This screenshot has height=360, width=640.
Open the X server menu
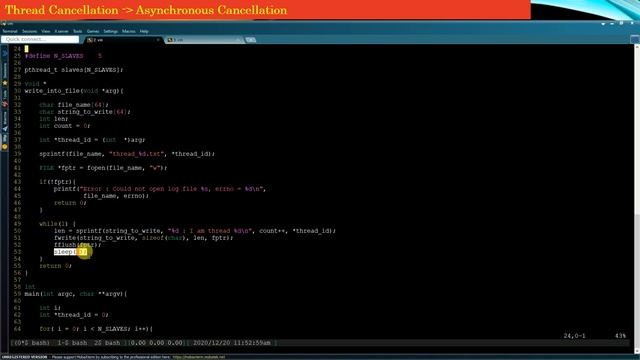62,31
